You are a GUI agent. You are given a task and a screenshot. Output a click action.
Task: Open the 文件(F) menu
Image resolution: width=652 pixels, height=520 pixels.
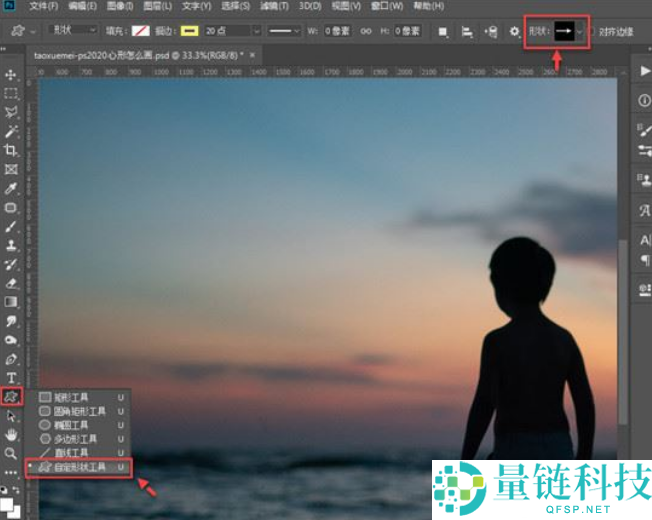pyautogui.click(x=44, y=6)
